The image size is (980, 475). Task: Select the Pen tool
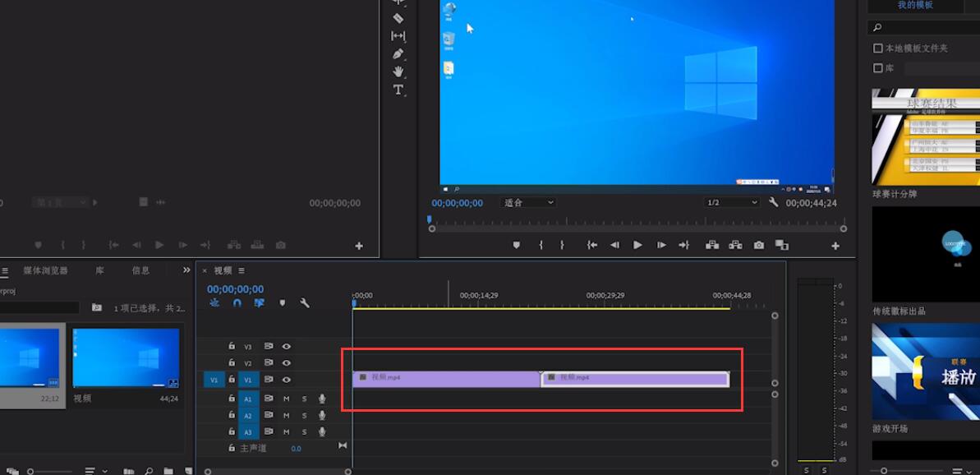(398, 53)
